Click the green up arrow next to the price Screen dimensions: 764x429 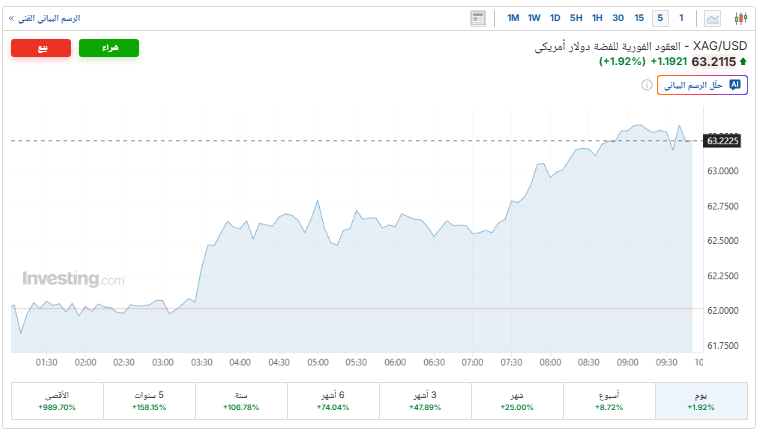click(744, 62)
